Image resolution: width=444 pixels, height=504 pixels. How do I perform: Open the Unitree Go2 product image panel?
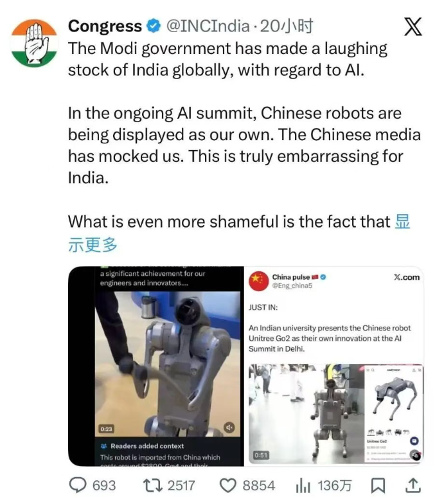click(394, 414)
